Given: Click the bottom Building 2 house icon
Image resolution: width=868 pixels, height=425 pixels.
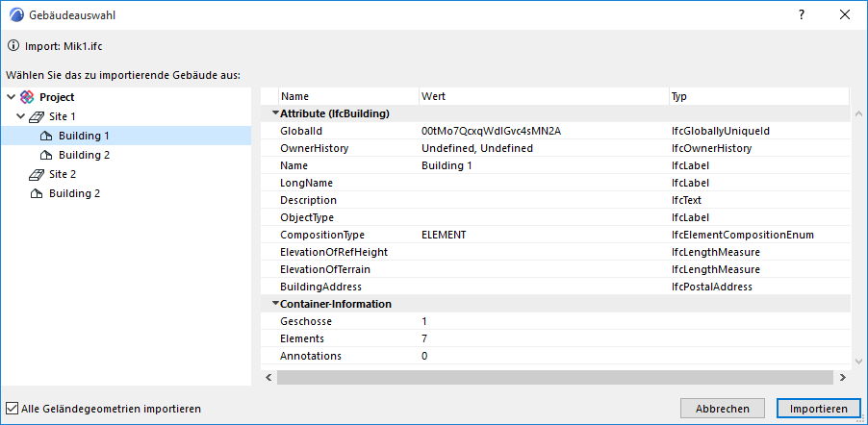Looking at the screenshot, I should [x=38, y=193].
